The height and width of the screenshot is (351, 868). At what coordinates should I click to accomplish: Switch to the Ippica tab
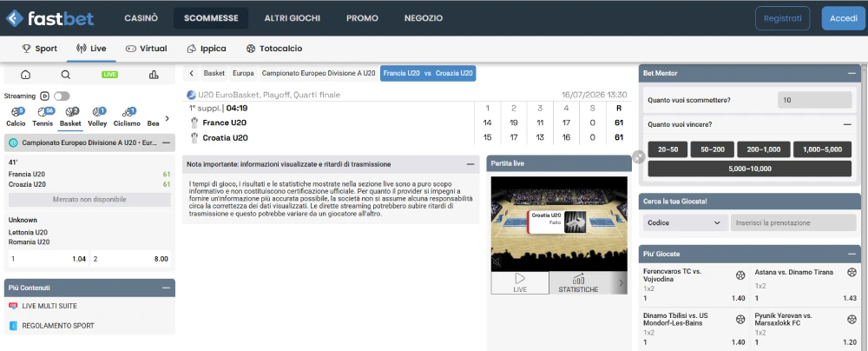tap(207, 49)
